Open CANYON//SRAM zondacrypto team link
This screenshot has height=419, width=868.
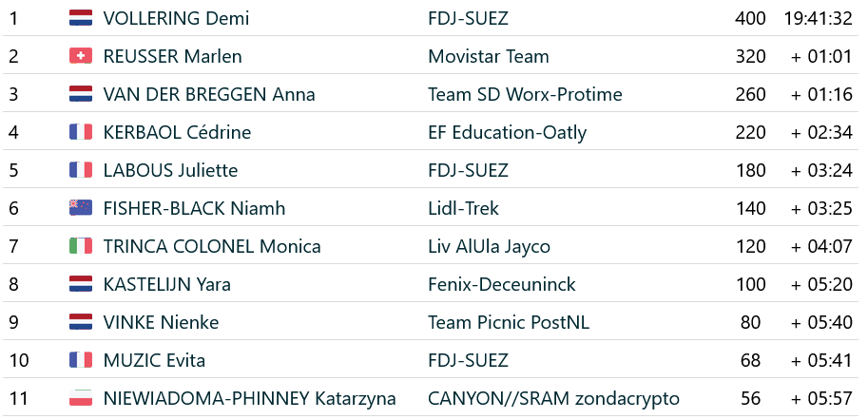coord(553,398)
